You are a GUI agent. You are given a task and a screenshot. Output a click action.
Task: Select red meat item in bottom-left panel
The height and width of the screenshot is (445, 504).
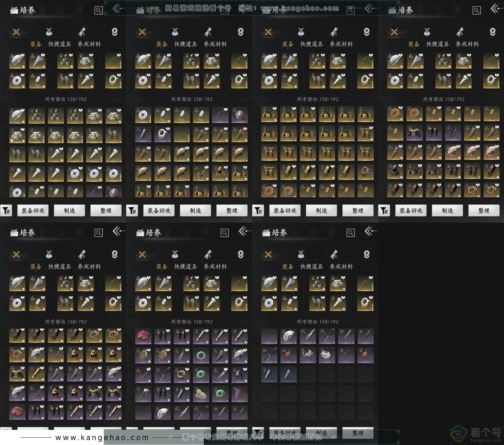(x=17, y=411)
